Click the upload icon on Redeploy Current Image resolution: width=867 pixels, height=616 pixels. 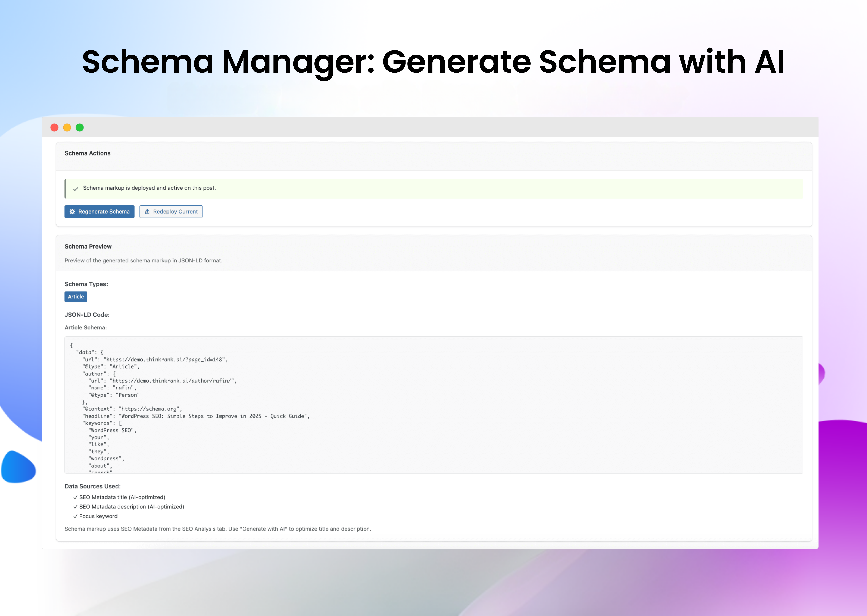pyautogui.click(x=148, y=212)
